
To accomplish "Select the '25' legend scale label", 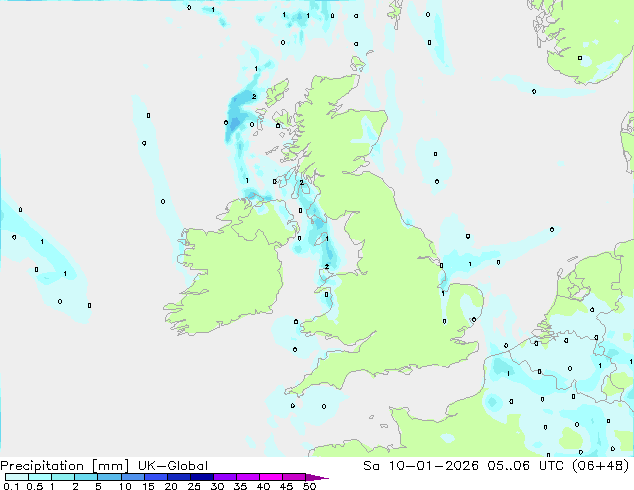I will (x=194, y=486).
